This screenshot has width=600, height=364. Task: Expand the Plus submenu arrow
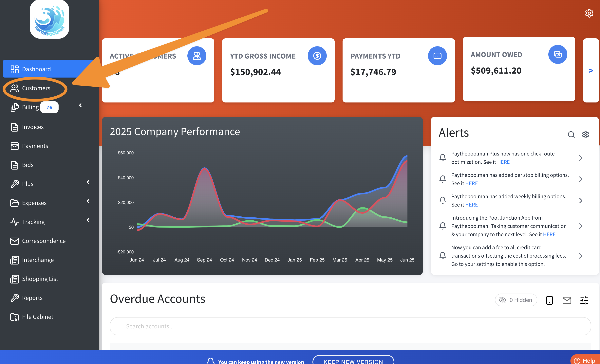[x=88, y=182]
